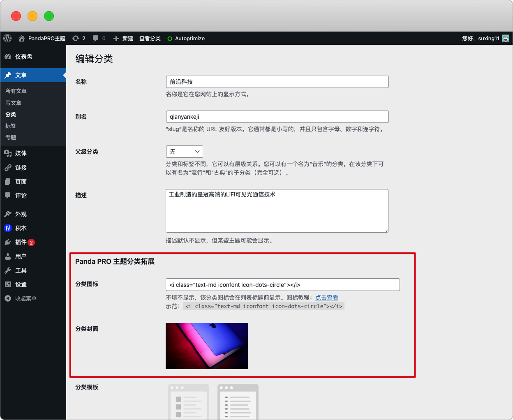This screenshot has height=420, width=513.
Task: Click 新建 in the admin bar
Action: point(128,38)
